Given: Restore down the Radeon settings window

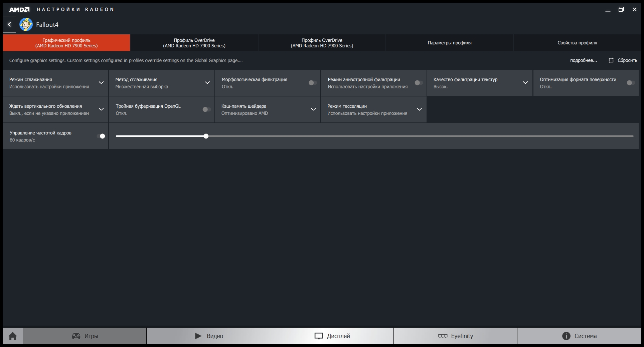Looking at the screenshot, I should coord(621,10).
